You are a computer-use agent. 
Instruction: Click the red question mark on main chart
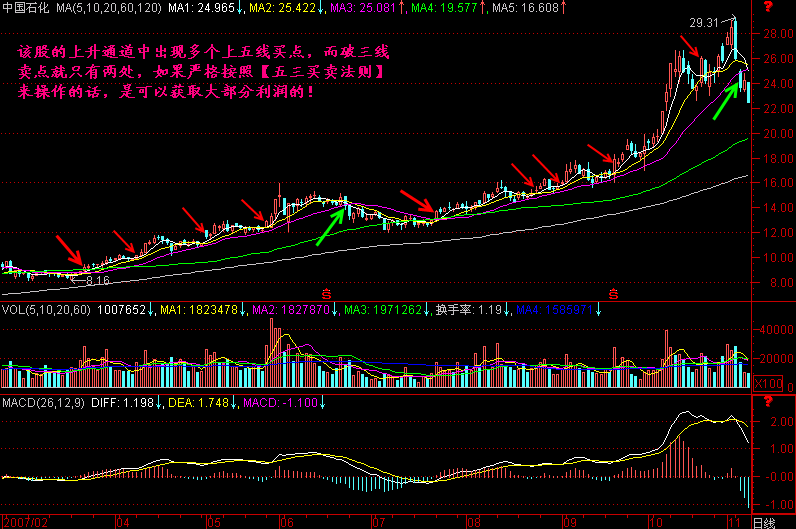767,8
